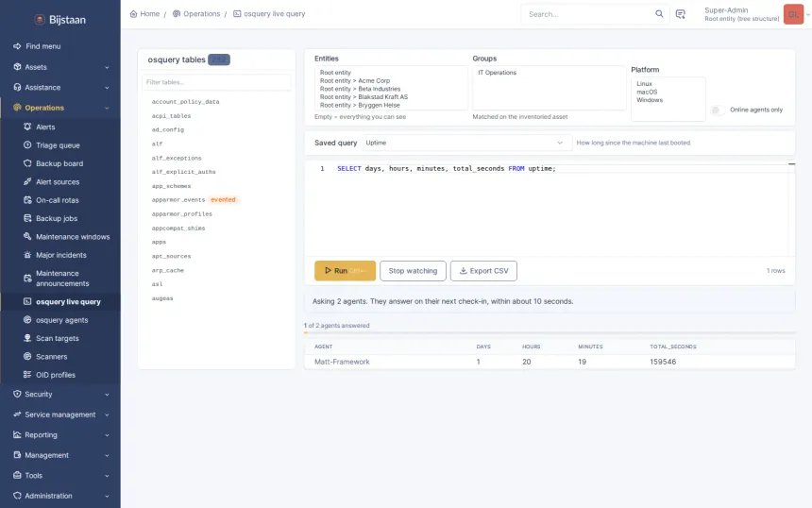
Task: Click the Alert sources plug icon
Action: 27,181
